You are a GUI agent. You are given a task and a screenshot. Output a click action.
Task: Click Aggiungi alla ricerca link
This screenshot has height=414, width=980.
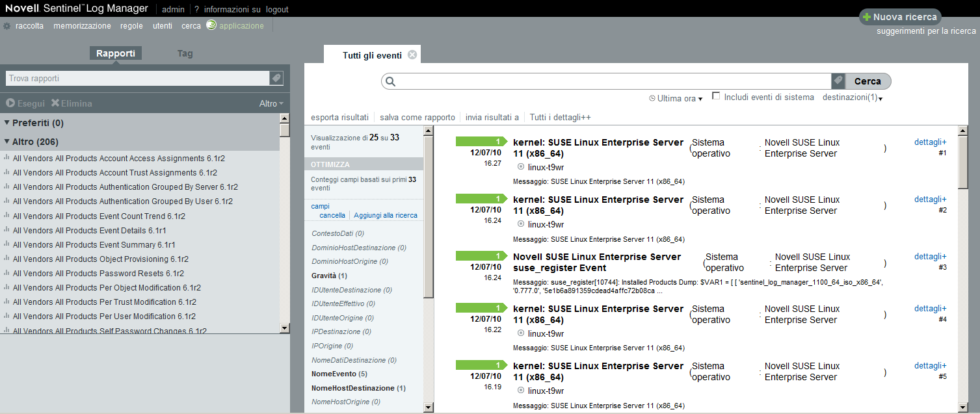pyautogui.click(x=386, y=215)
